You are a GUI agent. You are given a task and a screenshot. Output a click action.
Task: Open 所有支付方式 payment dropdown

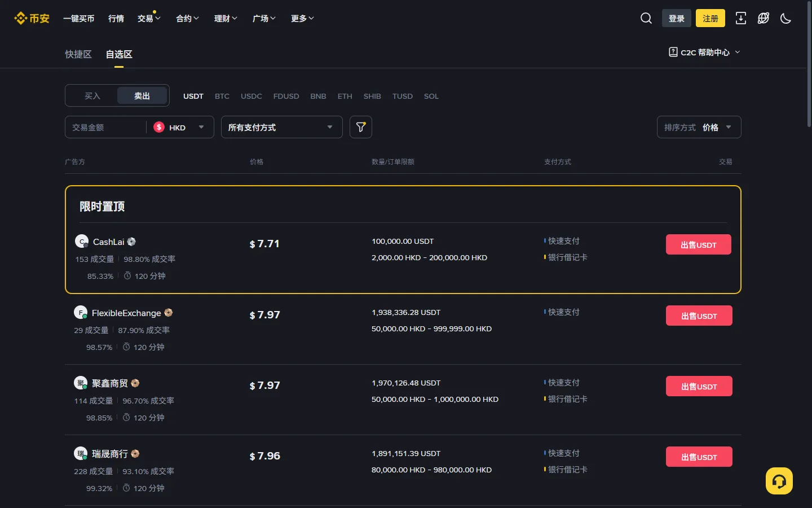282,127
